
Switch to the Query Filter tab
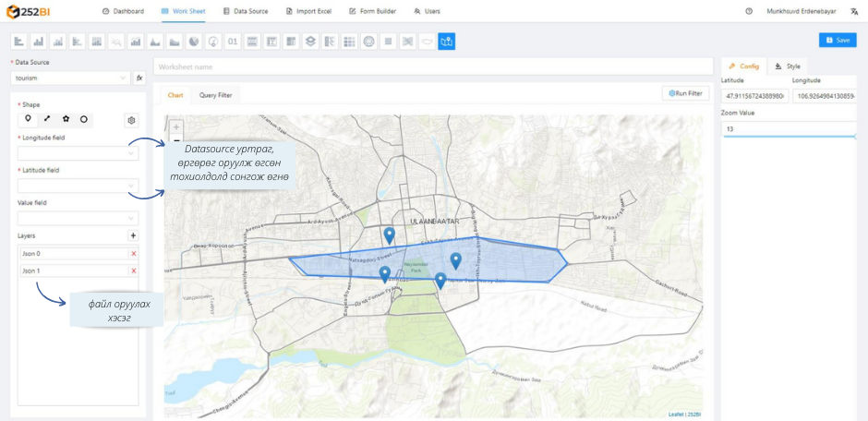[x=216, y=95]
